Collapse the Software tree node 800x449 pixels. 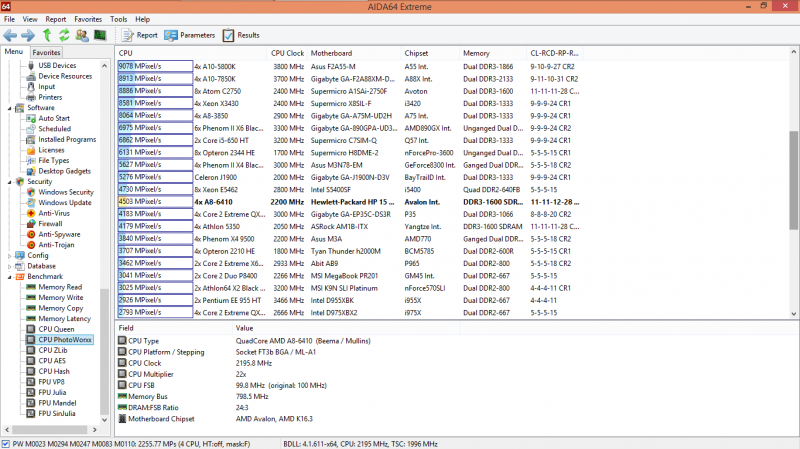[10, 108]
